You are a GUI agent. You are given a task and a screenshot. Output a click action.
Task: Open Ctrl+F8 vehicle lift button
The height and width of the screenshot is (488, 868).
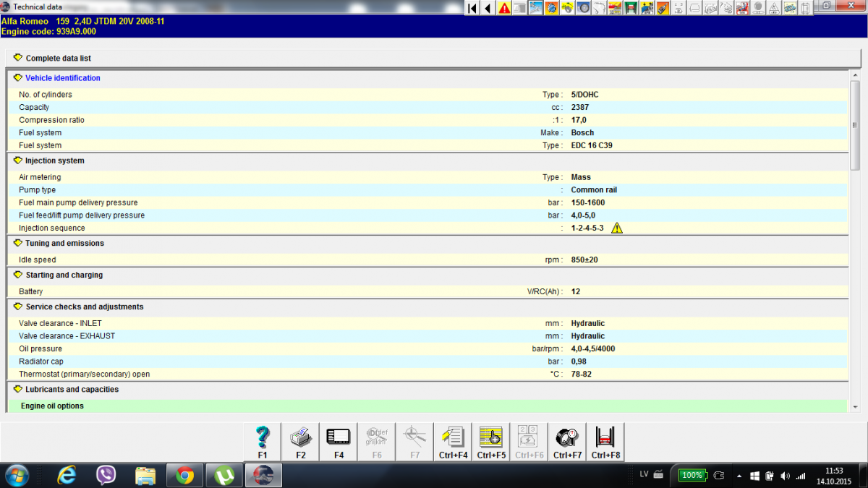605,442
